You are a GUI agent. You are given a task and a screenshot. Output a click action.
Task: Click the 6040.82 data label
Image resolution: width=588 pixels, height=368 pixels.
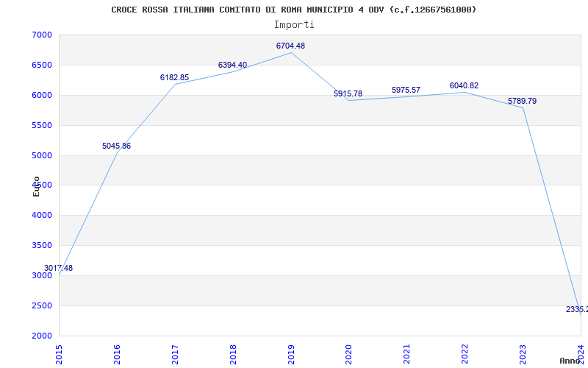[x=465, y=85]
